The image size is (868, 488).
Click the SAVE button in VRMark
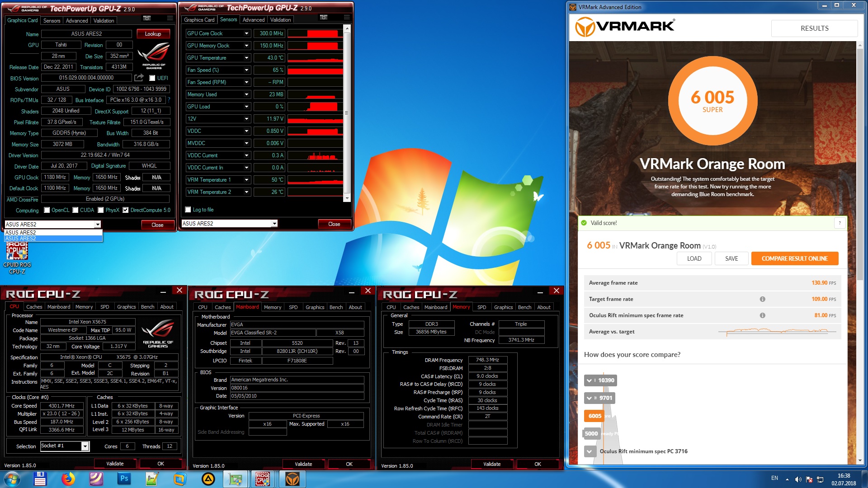[731, 258]
